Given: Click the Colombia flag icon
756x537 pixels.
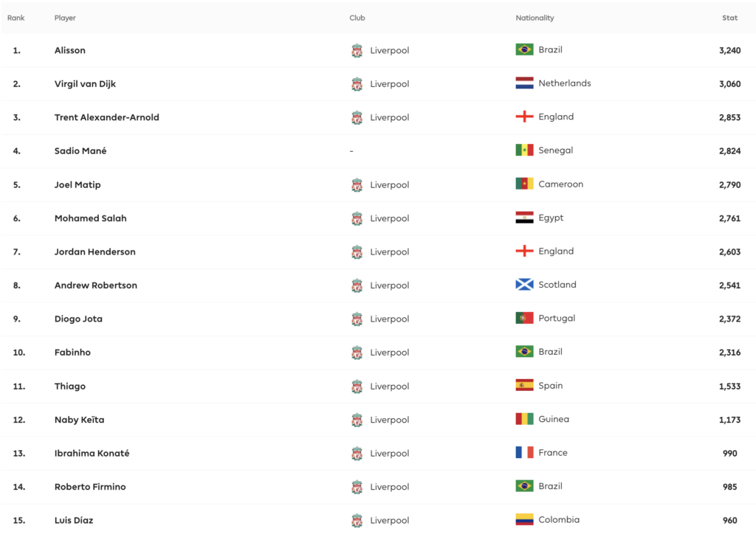Looking at the screenshot, I should [524, 519].
